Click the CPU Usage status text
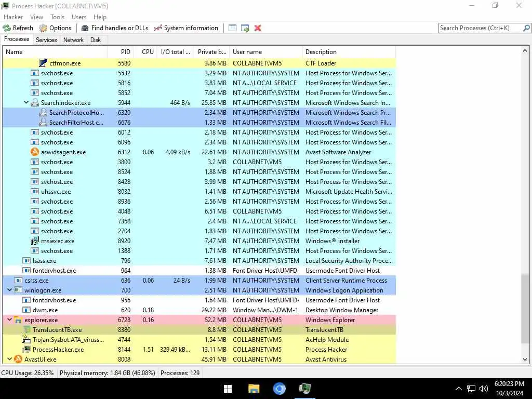This screenshot has height=399, width=532. click(28, 373)
